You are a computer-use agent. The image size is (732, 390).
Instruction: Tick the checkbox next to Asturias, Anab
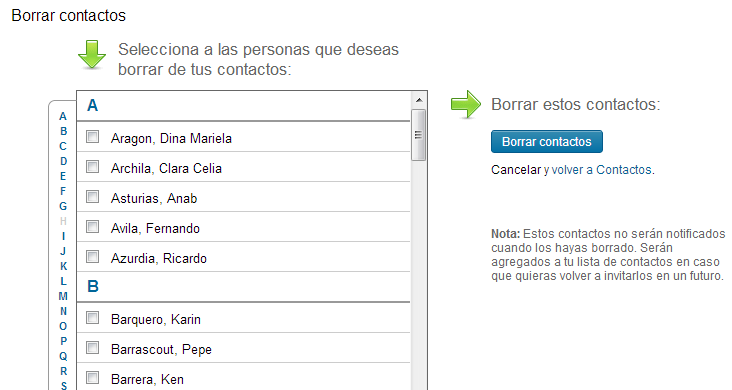coord(92,197)
